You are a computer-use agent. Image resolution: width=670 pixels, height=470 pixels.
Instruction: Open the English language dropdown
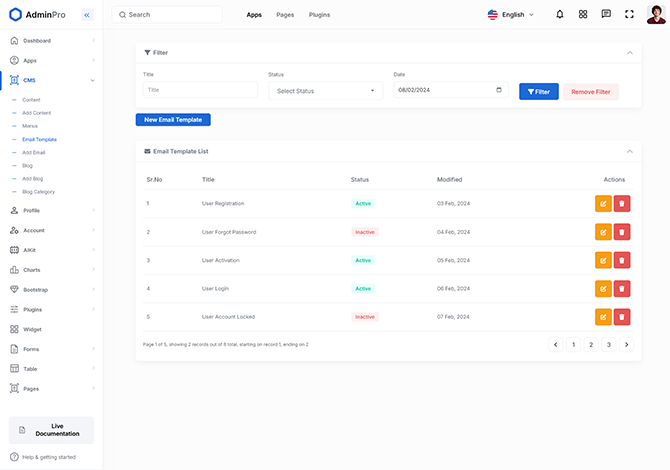tap(511, 15)
